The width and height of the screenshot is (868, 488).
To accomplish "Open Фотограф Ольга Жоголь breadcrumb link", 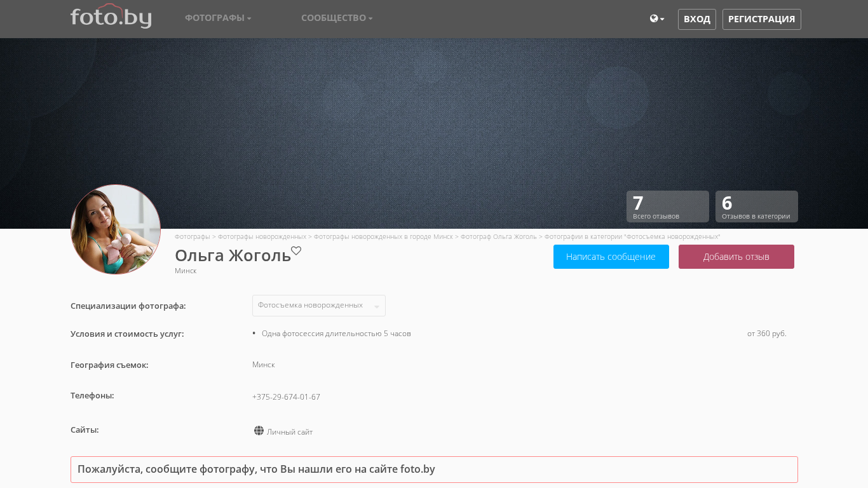I will [x=499, y=236].
